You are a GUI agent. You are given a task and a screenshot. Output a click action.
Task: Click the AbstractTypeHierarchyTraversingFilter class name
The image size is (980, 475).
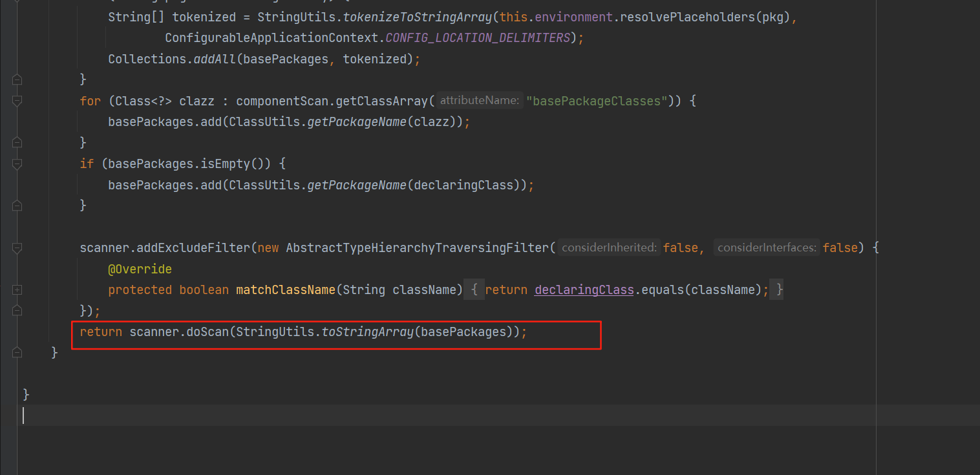point(418,248)
